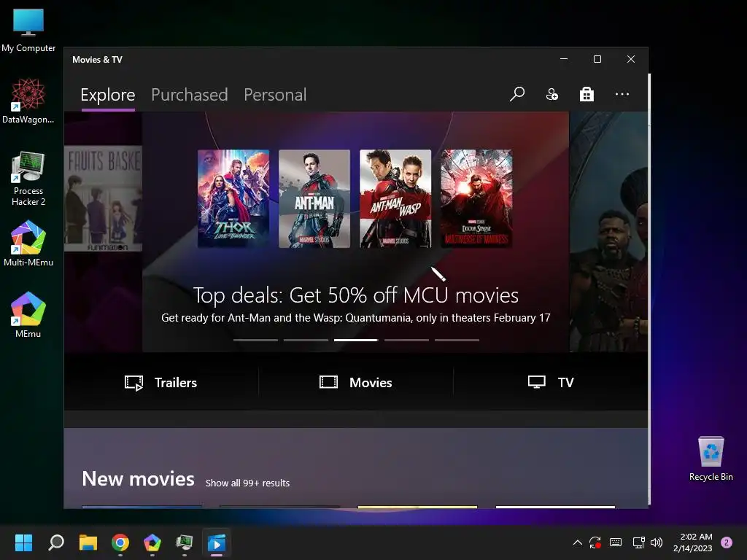Screen dimensions: 747x560
Task: Open the Windows Start menu
Action: pyautogui.click(x=23, y=542)
